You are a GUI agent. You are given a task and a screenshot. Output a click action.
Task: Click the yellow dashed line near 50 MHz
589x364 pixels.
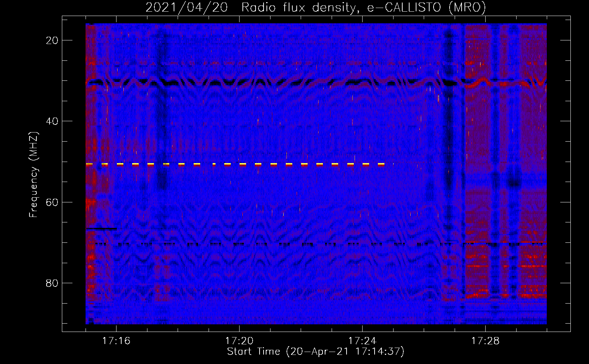coord(235,165)
